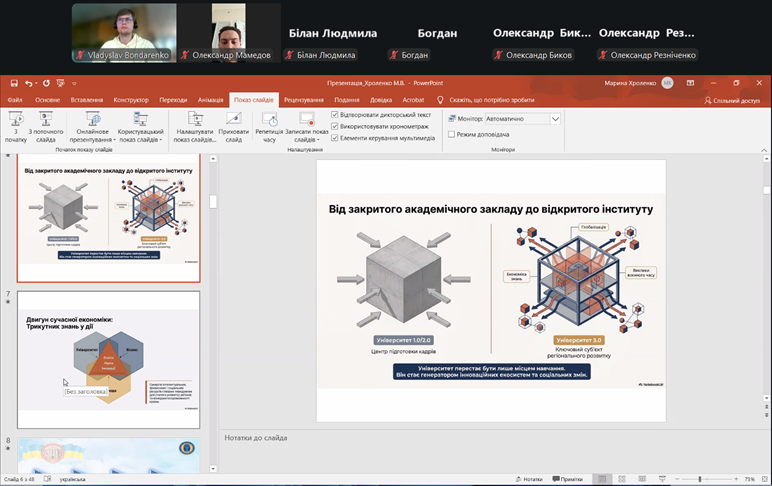Screen dimensions: 772x486
Task: Save the presentation with the floppy disk icon
Action: 14,83
